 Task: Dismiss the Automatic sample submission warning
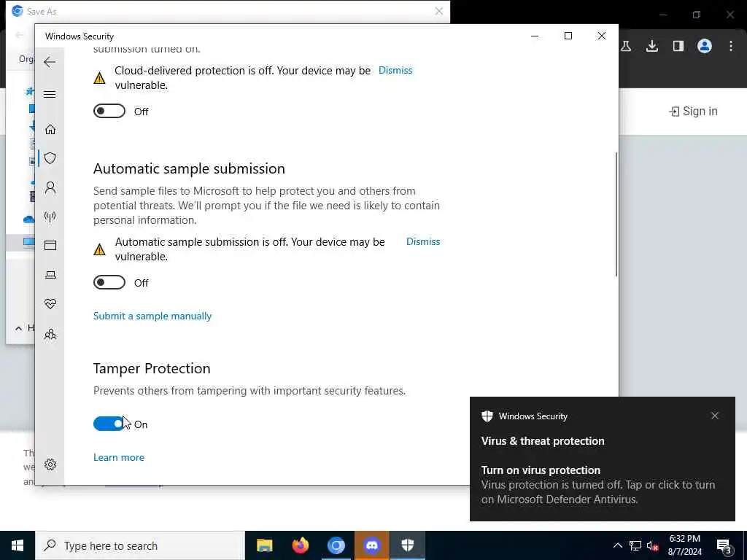[x=423, y=242]
